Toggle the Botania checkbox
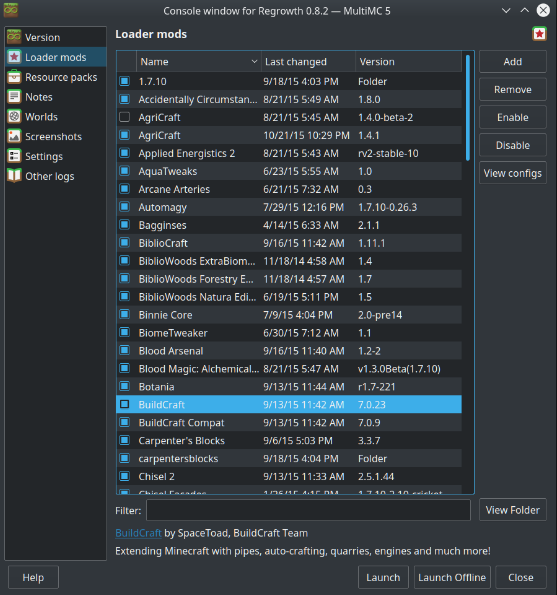The image size is (557, 595). 124,386
